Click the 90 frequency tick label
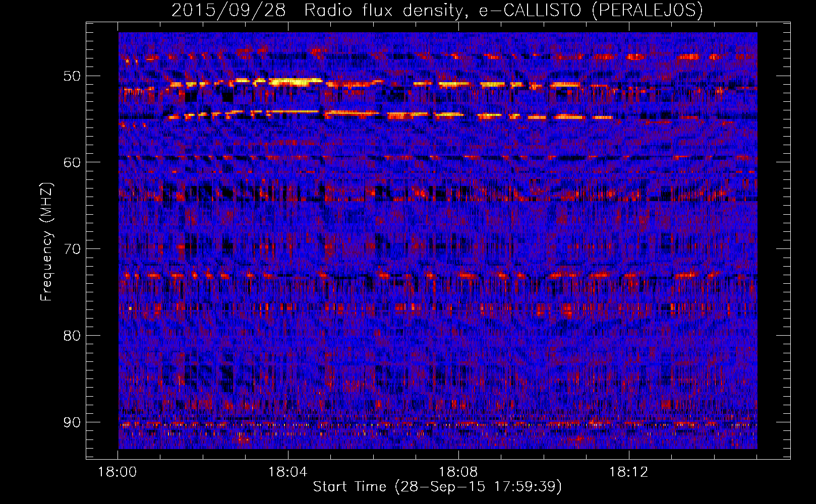Image resolution: width=816 pixels, height=504 pixels. click(x=72, y=422)
